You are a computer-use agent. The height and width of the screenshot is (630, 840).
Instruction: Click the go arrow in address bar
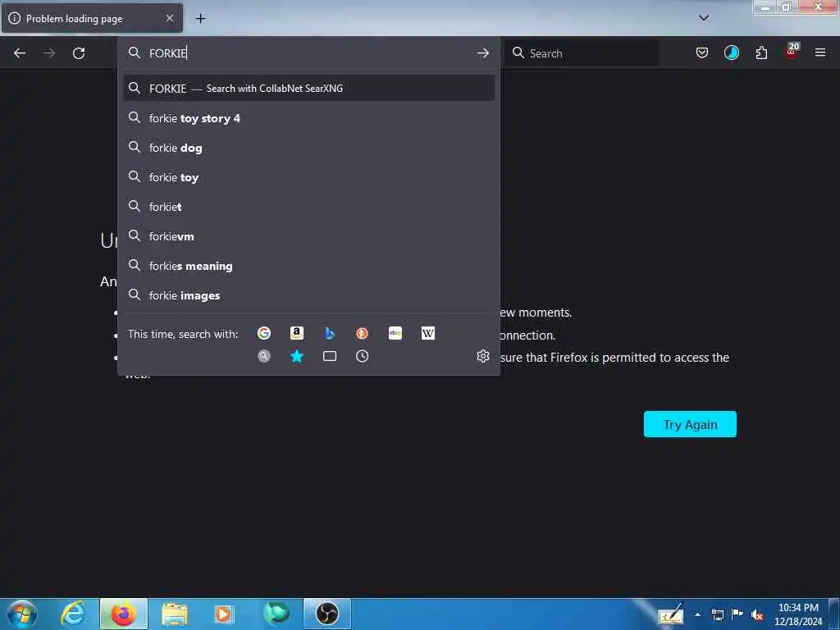pyautogui.click(x=482, y=53)
